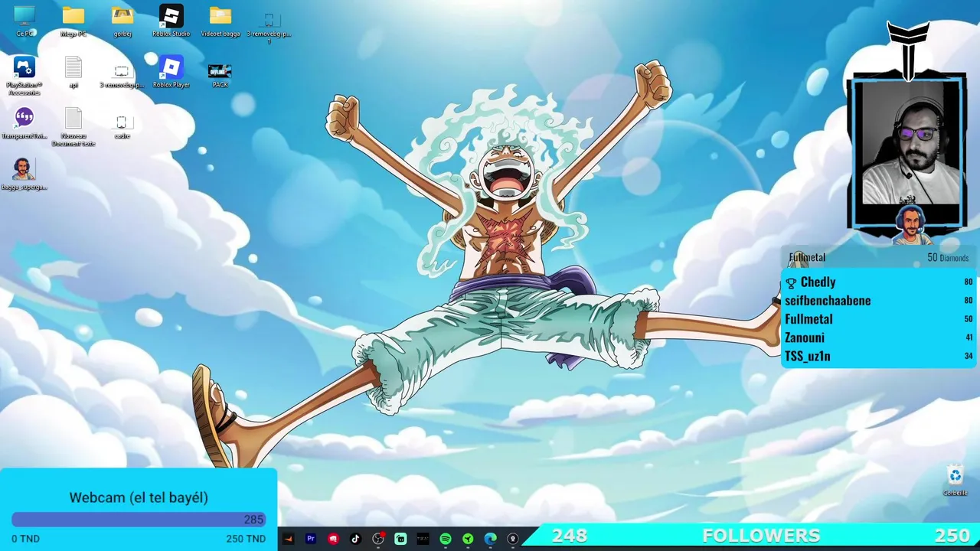Image resolution: width=980 pixels, height=551 pixels.
Task: Select the Nouveau Document texte file
Action: (x=73, y=126)
